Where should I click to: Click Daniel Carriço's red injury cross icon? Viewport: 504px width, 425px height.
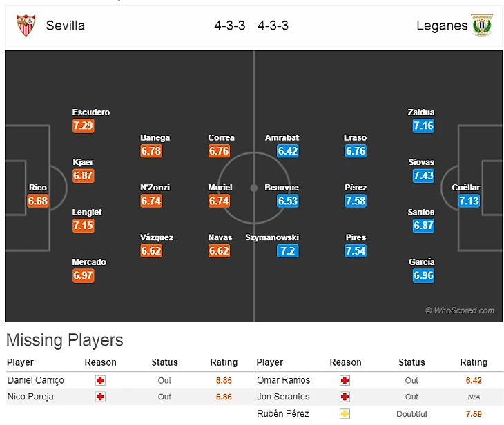[100, 380]
